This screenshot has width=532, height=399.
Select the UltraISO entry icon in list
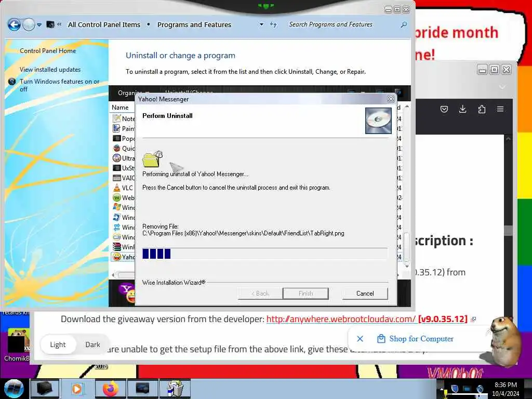point(117,158)
